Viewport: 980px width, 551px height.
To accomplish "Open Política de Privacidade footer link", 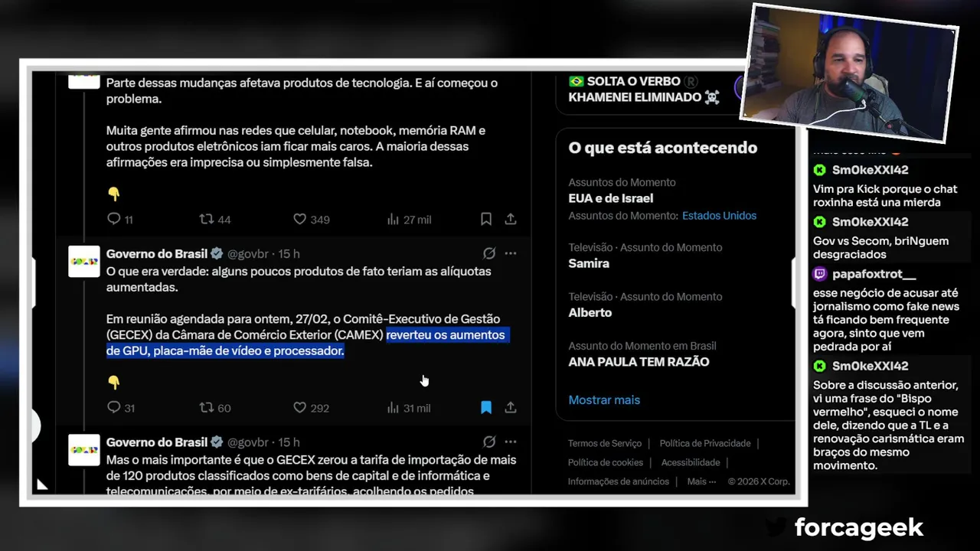I will (705, 443).
